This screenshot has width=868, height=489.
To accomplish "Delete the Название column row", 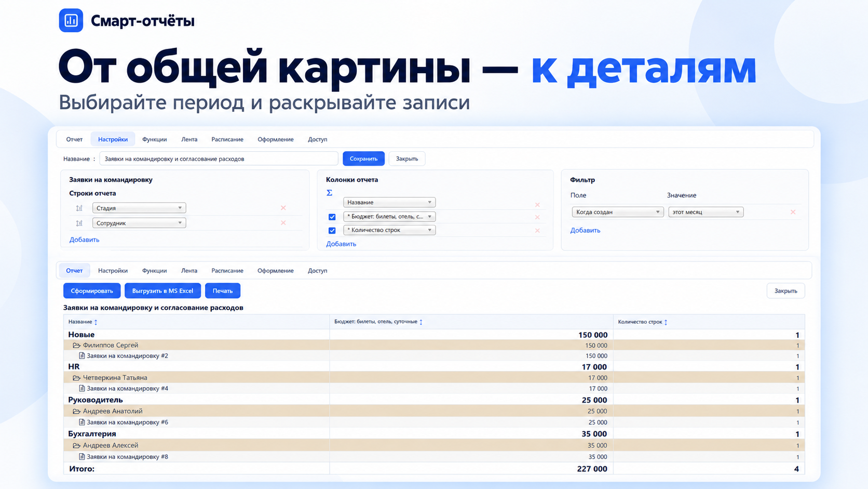I will [537, 205].
